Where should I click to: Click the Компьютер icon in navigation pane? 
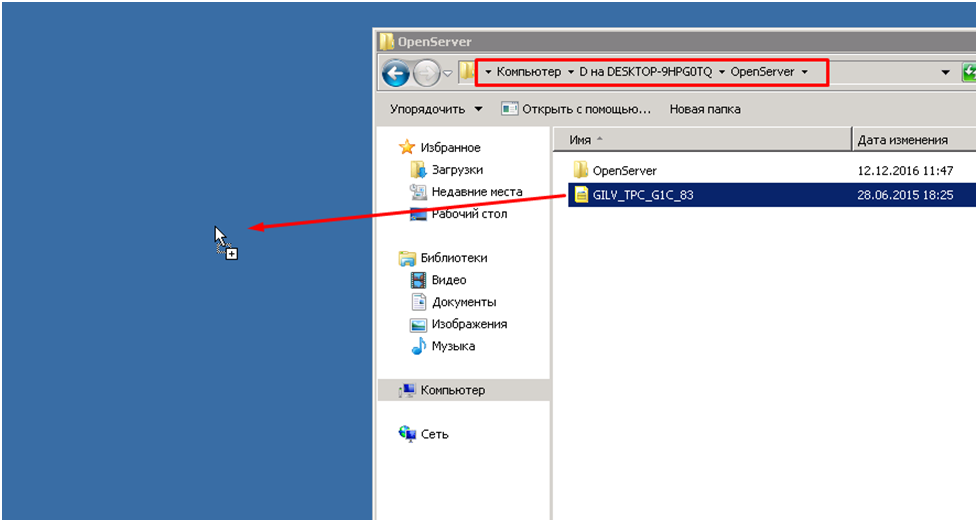[407, 390]
